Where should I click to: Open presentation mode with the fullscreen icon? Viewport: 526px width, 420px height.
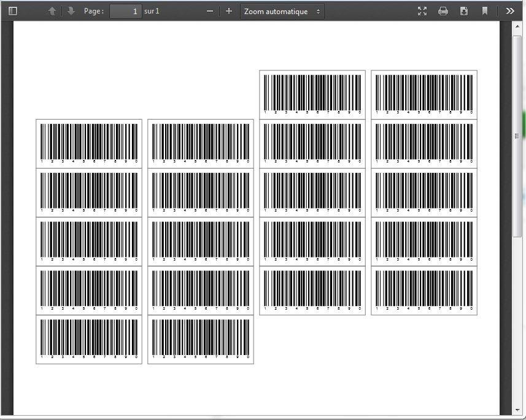pyautogui.click(x=422, y=10)
